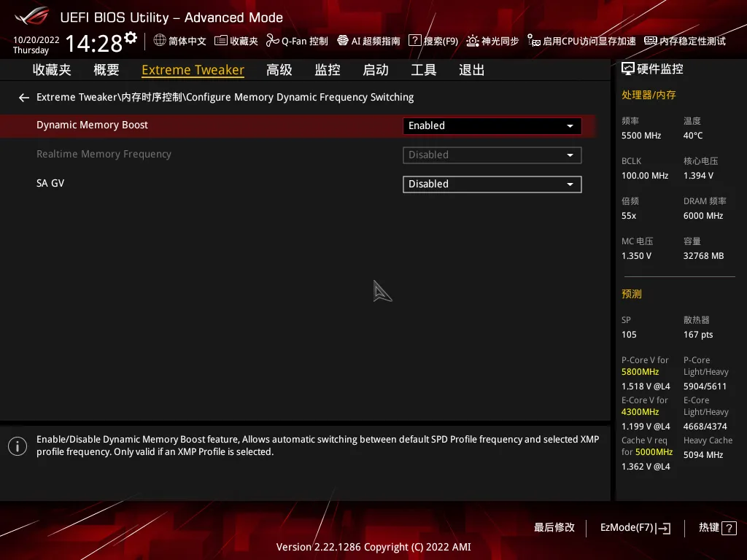Click the Aura sync light icon
Image resolution: width=747 pixels, height=560 pixels.
(x=473, y=41)
